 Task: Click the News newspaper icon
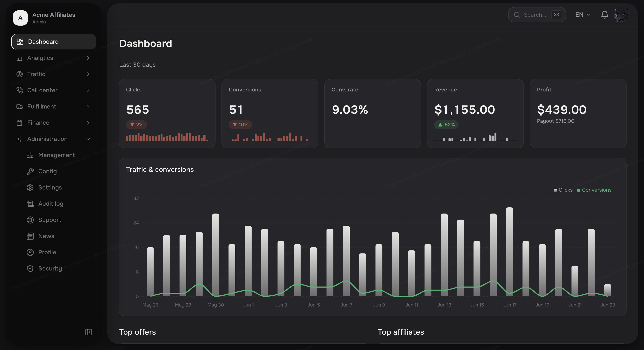click(30, 236)
